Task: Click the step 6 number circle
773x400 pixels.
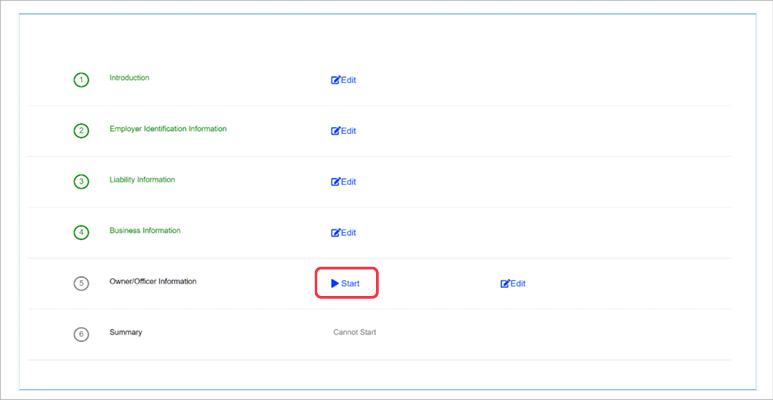Action: coord(82,334)
